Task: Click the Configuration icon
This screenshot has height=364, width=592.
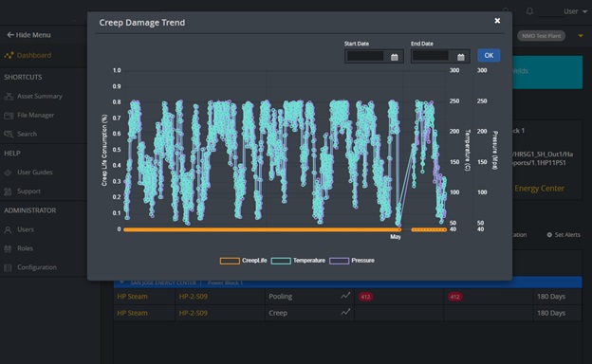Action: [x=8, y=268]
